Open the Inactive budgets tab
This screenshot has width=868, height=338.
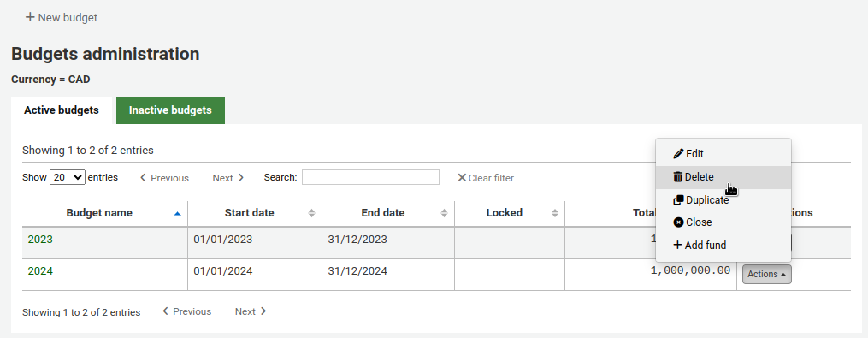point(170,110)
